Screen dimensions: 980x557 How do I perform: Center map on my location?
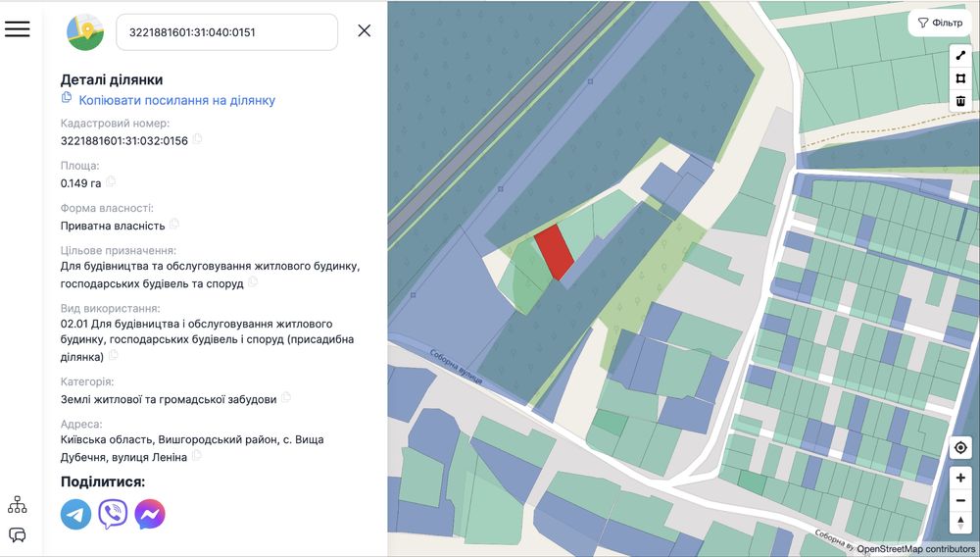[960, 448]
